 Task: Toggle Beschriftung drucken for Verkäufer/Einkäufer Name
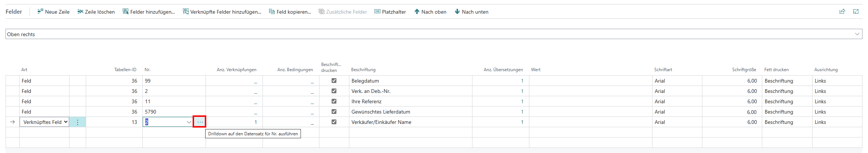tap(334, 122)
